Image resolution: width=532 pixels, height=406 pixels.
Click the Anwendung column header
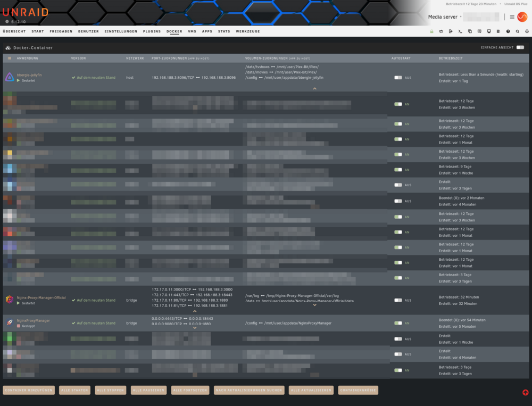point(28,59)
